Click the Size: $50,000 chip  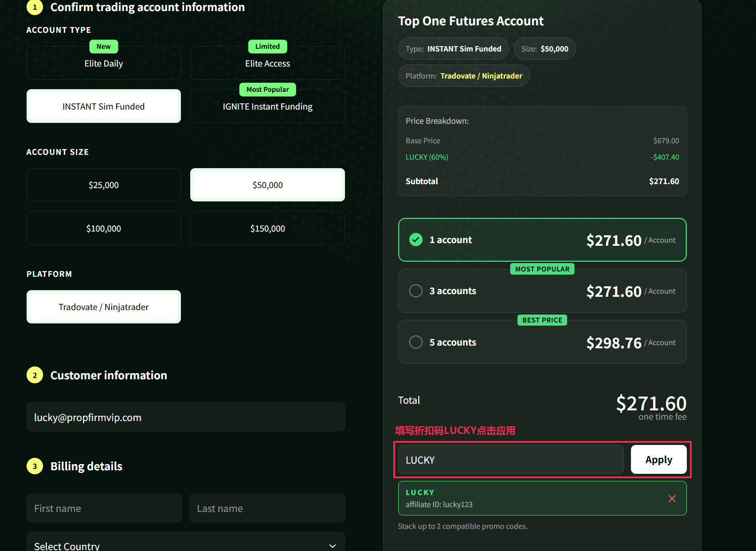(544, 49)
